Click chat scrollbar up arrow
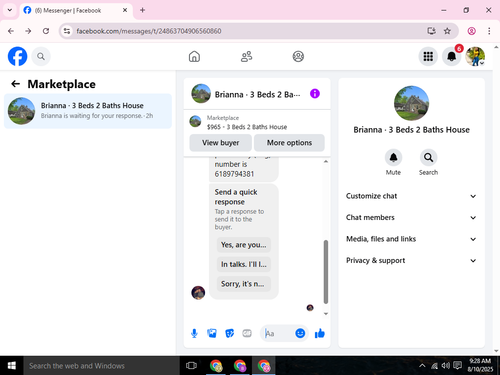 [x=326, y=161]
